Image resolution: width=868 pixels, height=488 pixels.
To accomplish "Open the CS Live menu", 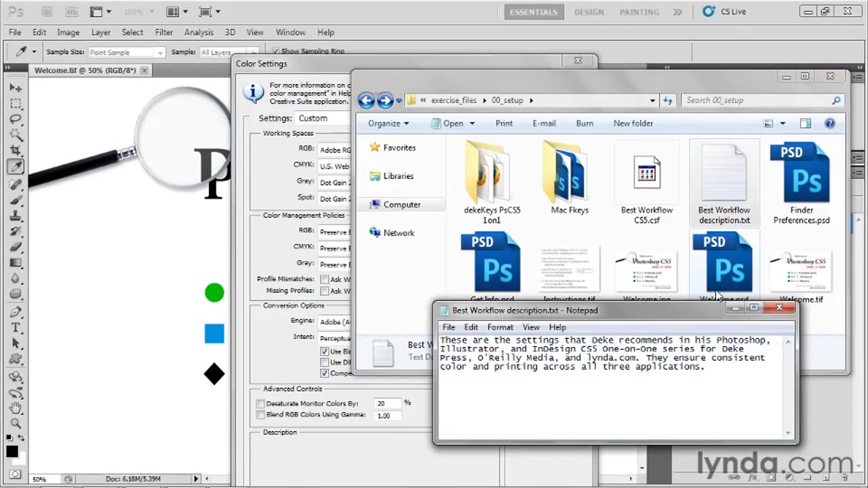I will click(x=724, y=12).
